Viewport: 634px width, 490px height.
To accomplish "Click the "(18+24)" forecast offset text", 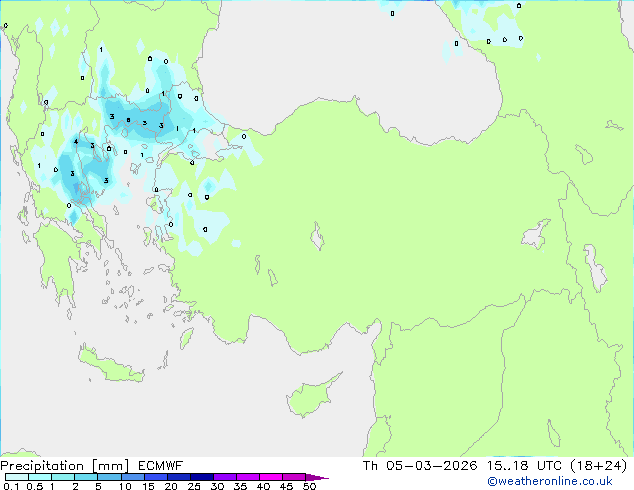I will click(599, 466).
